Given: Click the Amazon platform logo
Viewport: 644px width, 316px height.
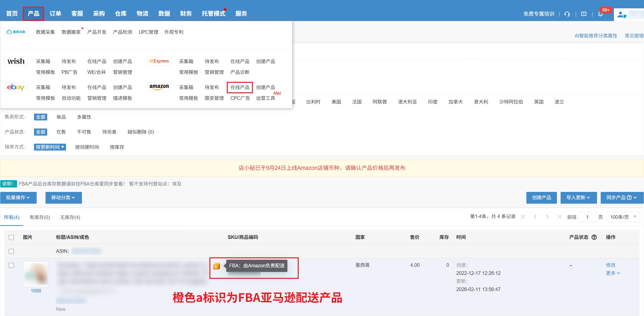Looking at the screenshot, I should pos(159,87).
